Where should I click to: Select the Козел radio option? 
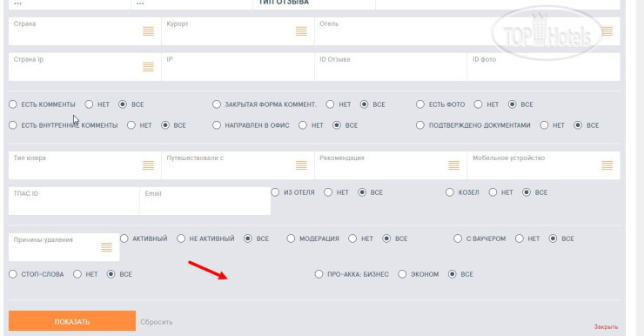pyautogui.click(x=450, y=192)
